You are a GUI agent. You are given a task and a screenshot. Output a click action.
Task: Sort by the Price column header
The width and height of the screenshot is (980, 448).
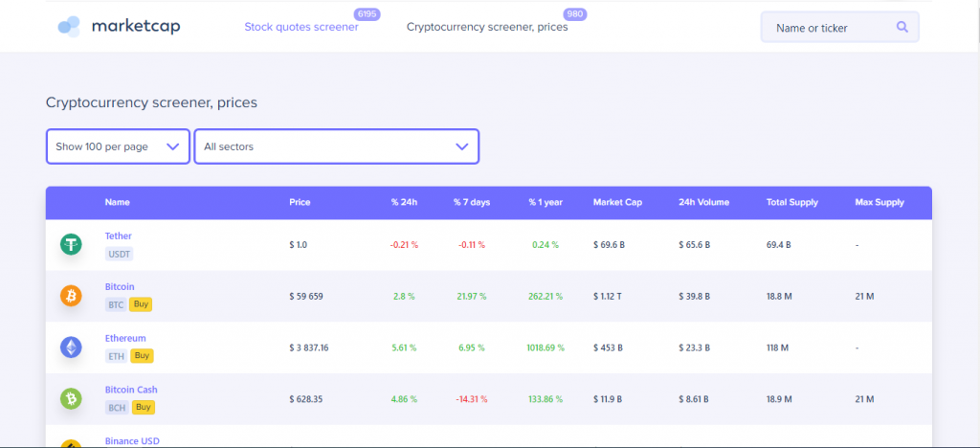pos(300,202)
